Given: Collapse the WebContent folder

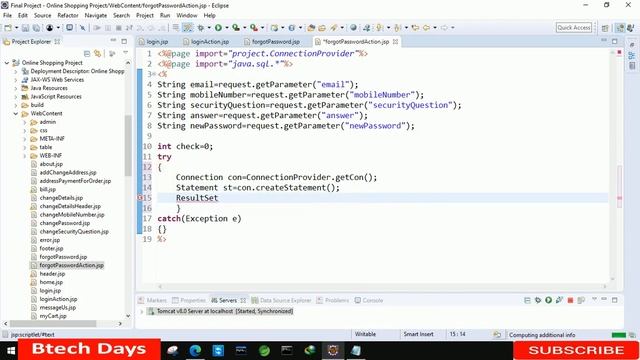Looking at the screenshot, I should pos(16,113).
